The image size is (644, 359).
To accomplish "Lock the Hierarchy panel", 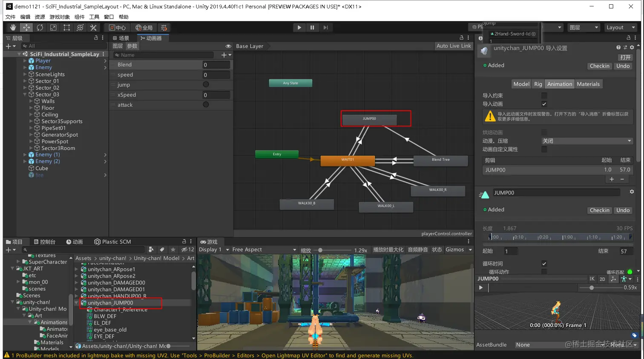I will coord(96,38).
